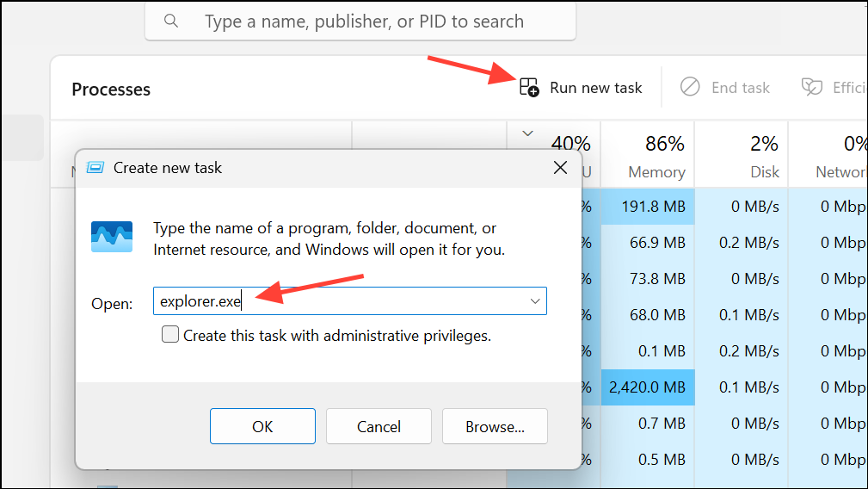The image size is (868, 489).
Task: Click the OK button
Action: tap(262, 426)
